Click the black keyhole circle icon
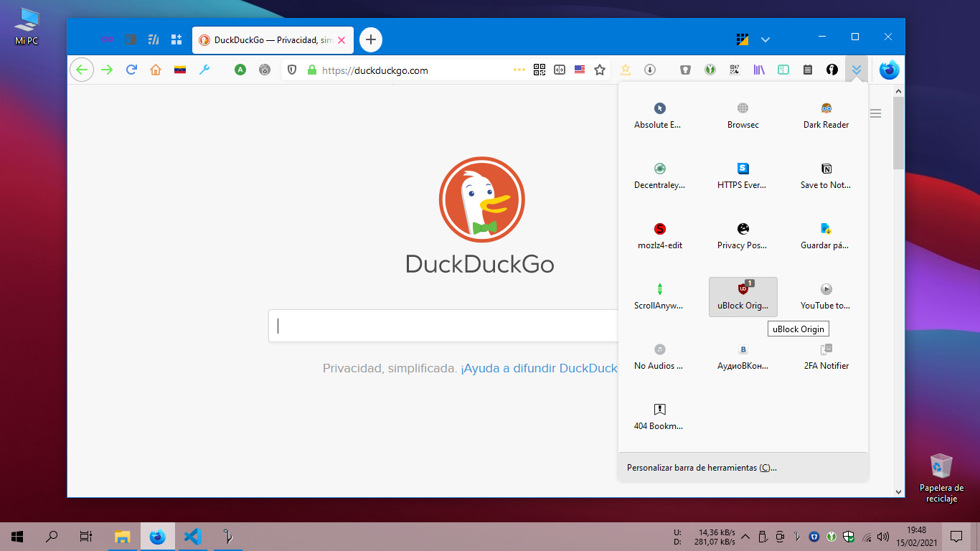980x551 pixels. click(x=832, y=70)
